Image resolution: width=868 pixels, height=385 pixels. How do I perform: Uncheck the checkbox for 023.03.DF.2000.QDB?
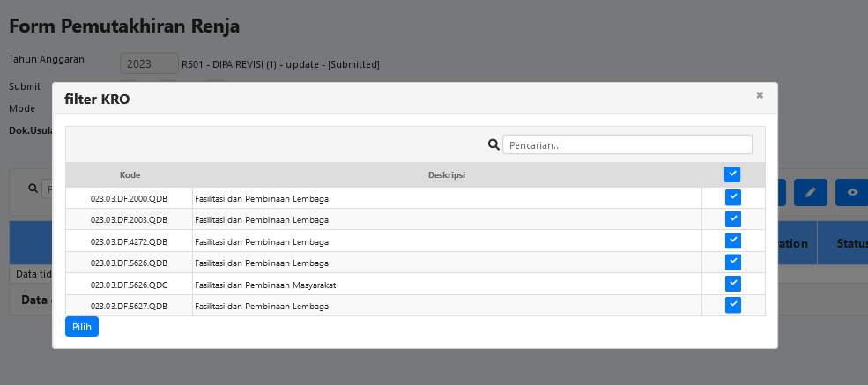tap(732, 197)
